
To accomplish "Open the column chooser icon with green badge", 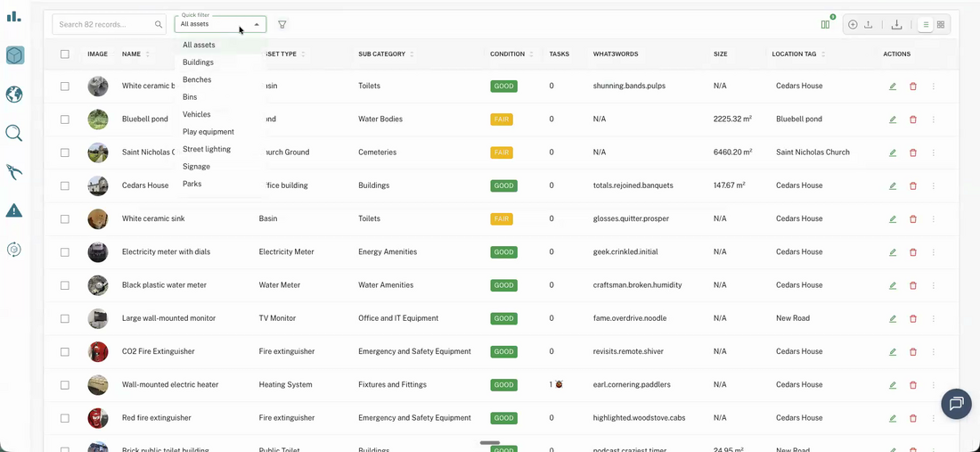I will (x=826, y=24).
